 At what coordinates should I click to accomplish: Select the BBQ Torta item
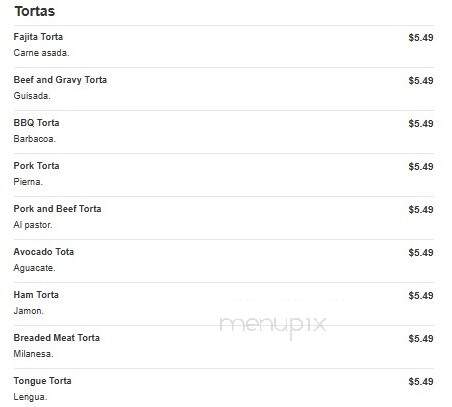click(x=36, y=123)
